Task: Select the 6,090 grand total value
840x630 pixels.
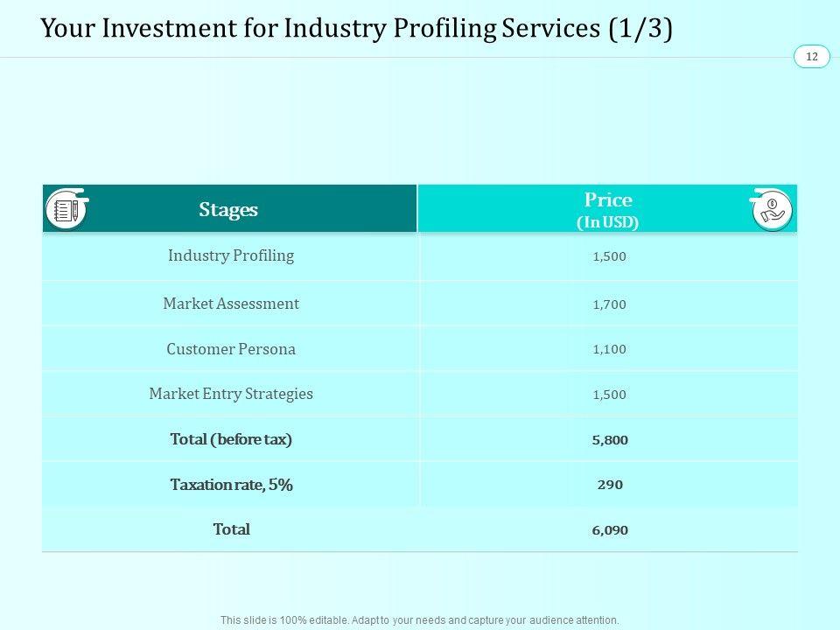Action: (609, 529)
